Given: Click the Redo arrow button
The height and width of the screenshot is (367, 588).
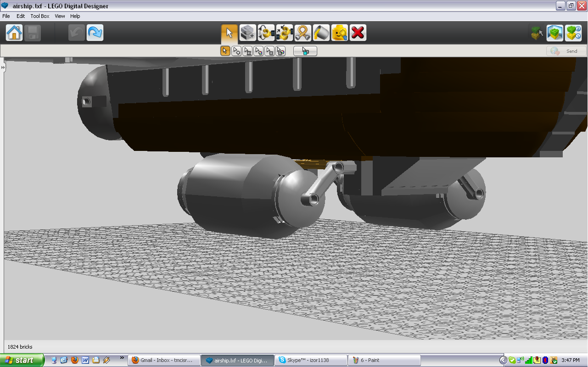Looking at the screenshot, I should [95, 33].
